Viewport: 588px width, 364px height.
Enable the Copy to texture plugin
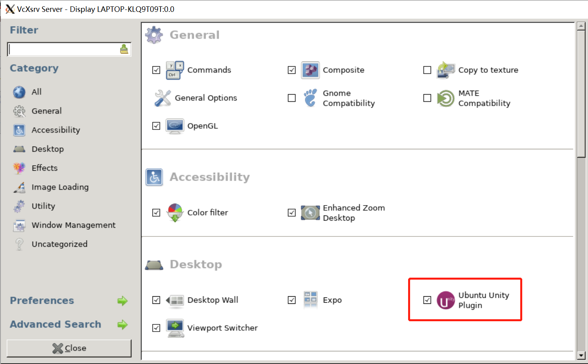427,70
